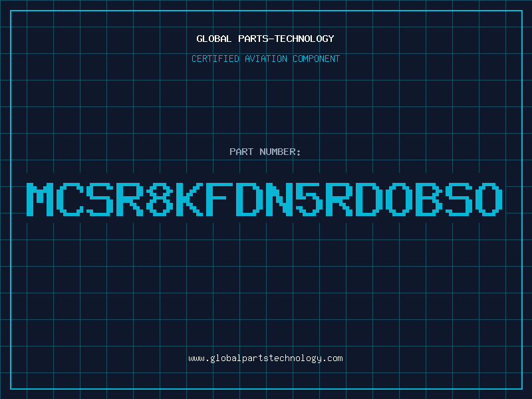Select the letter N in the part number
Viewport: 532px width, 399px height.
(279, 199)
